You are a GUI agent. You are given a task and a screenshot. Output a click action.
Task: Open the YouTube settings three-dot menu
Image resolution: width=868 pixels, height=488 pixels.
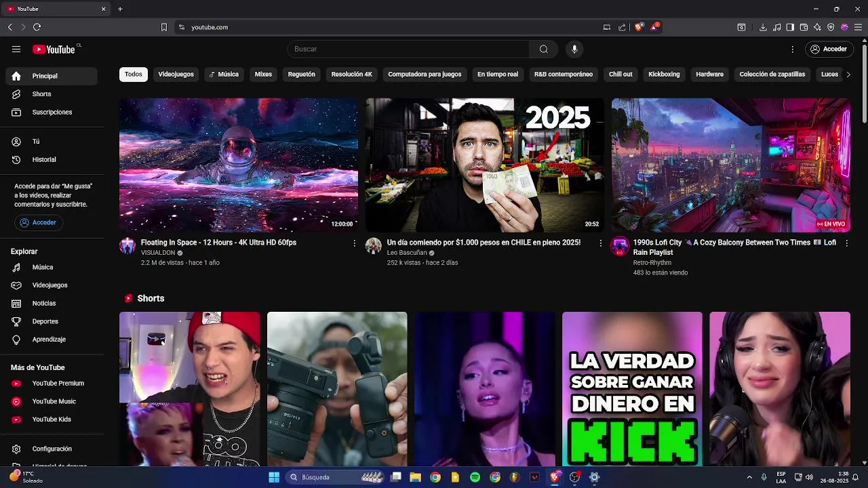tap(792, 49)
